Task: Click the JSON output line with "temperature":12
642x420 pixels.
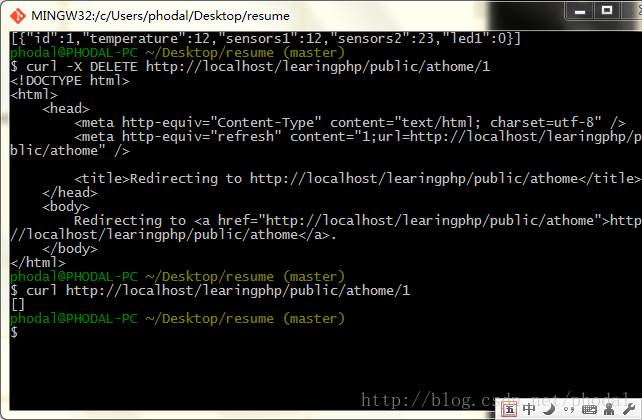Action: (x=265, y=39)
